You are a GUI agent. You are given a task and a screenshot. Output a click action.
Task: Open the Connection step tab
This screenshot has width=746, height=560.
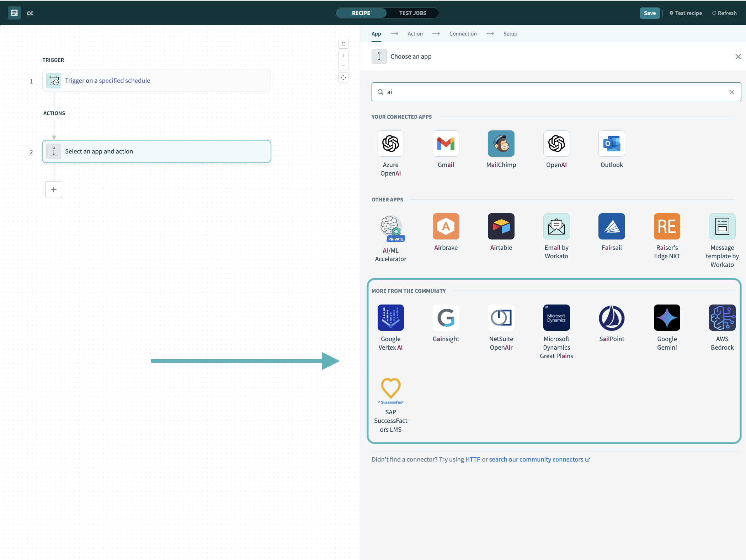(463, 34)
